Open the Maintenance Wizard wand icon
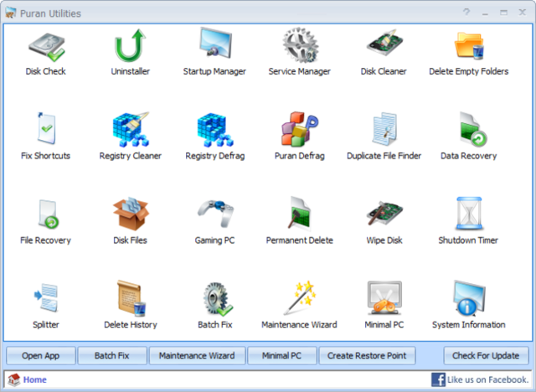 pyautogui.click(x=300, y=297)
